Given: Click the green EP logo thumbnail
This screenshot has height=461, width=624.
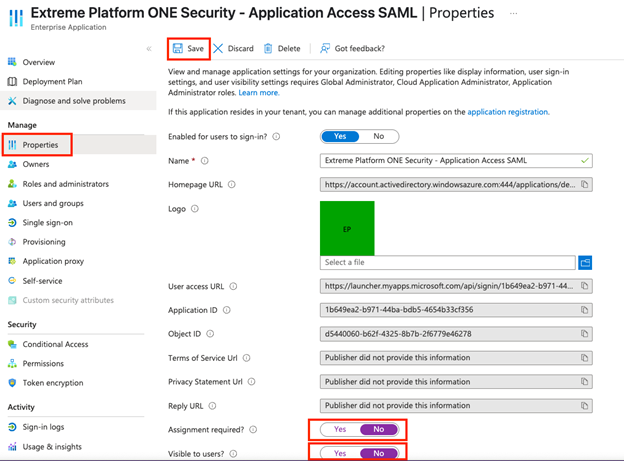Looking at the screenshot, I should click(347, 228).
